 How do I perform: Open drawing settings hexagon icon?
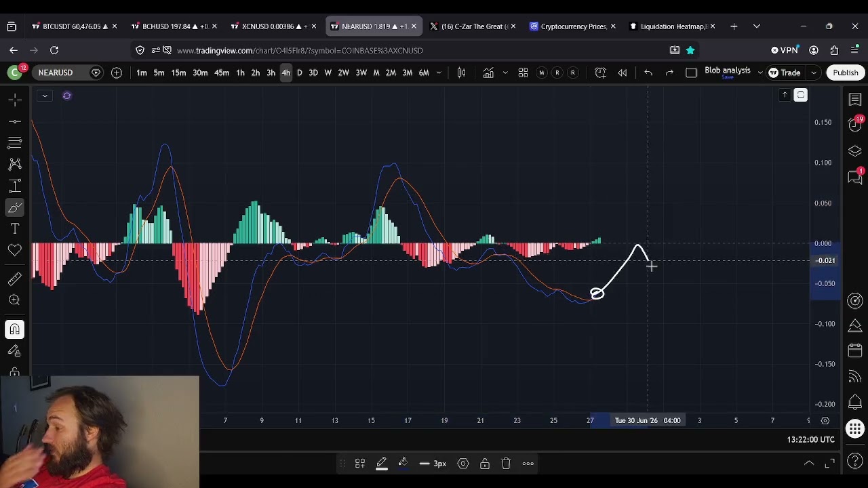[x=463, y=464]
